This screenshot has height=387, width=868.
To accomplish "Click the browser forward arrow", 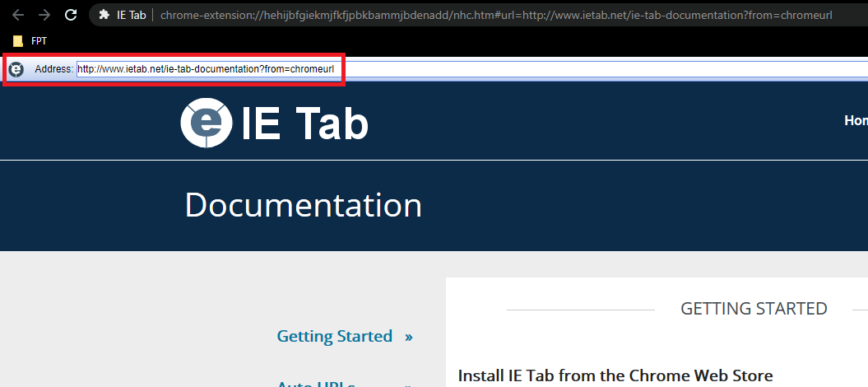I will (x=44, y=15).
